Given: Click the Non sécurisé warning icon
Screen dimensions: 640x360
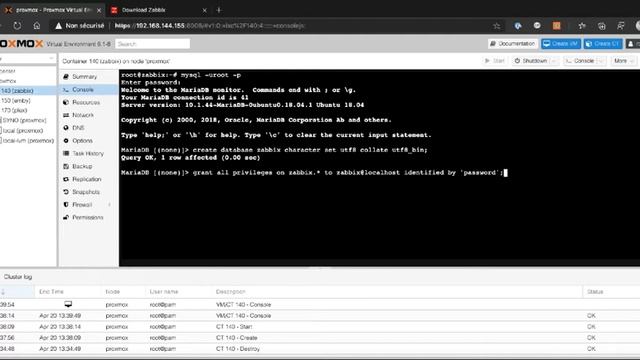Looking at the screenshot, I should [58, 26].
